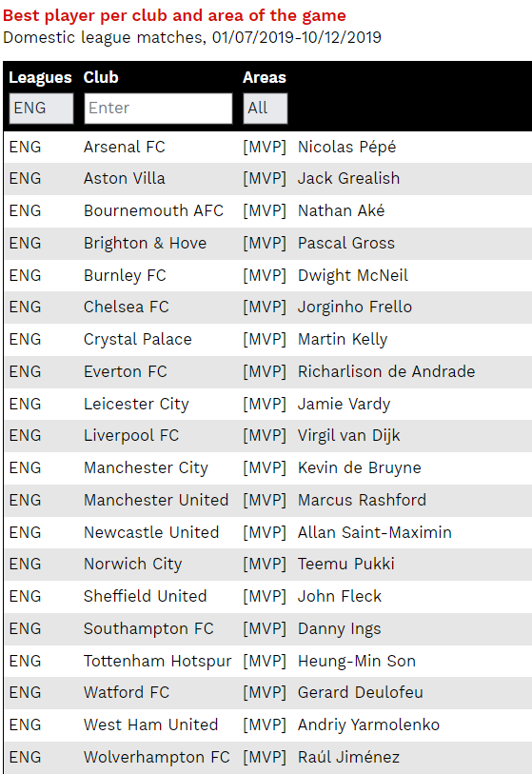Click Tottenham Hotspur club name
Image resolution: width=532 pixels, height=774 pixels.
[x=157, y=661]
